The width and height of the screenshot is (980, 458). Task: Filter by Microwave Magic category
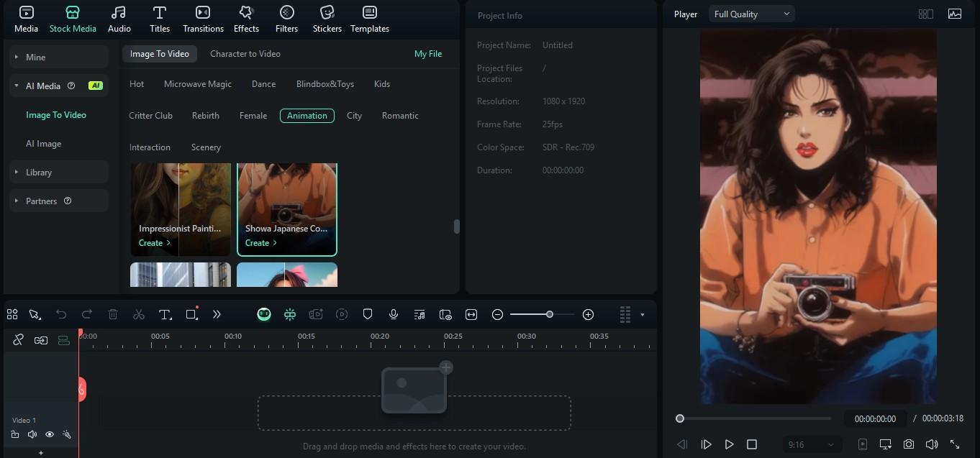tap(198, 84)
